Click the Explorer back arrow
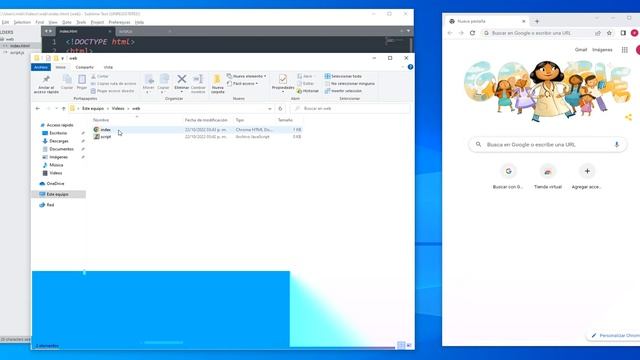 (x=38, y=109)
